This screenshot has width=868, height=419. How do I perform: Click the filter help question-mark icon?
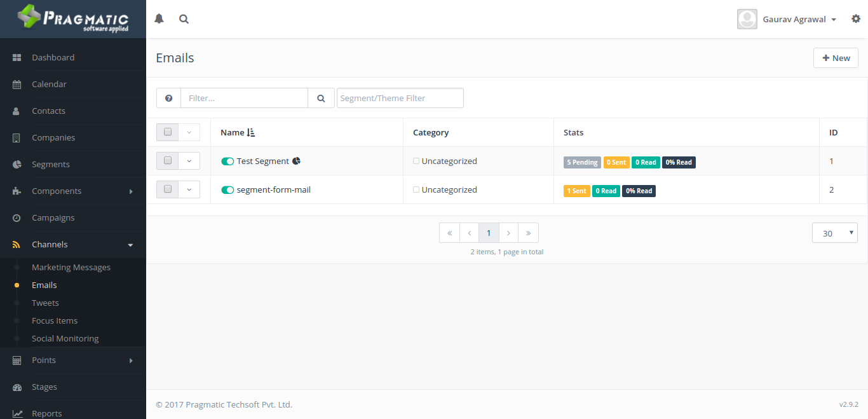point(168,98)
